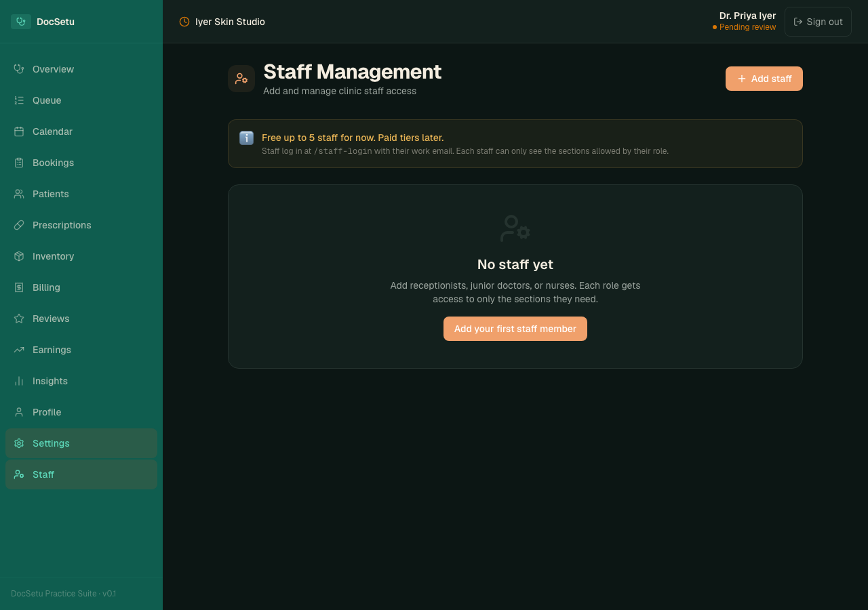Click 'DocSetu Practice Suite · v0.1' footer text

click(63, 594)
